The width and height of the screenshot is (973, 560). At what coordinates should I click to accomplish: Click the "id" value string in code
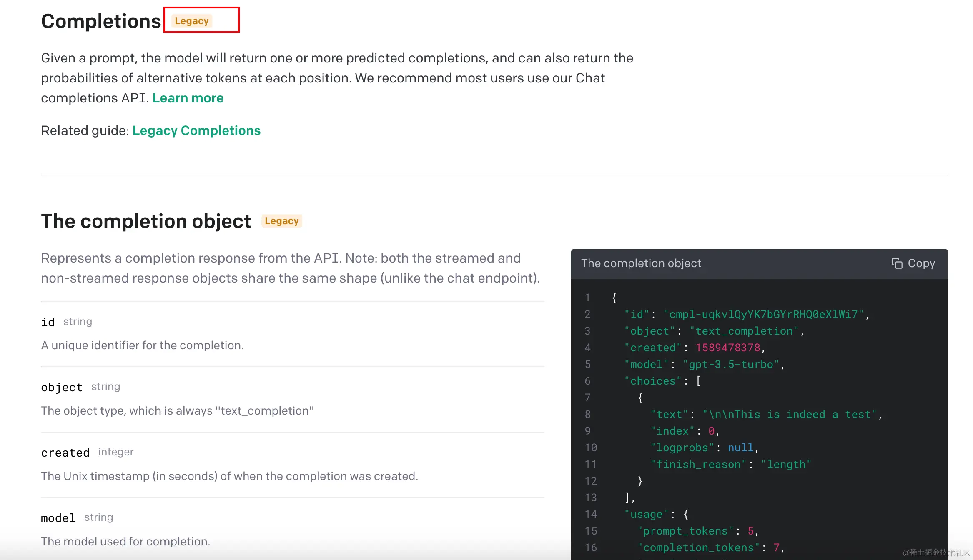click(763, 314)
